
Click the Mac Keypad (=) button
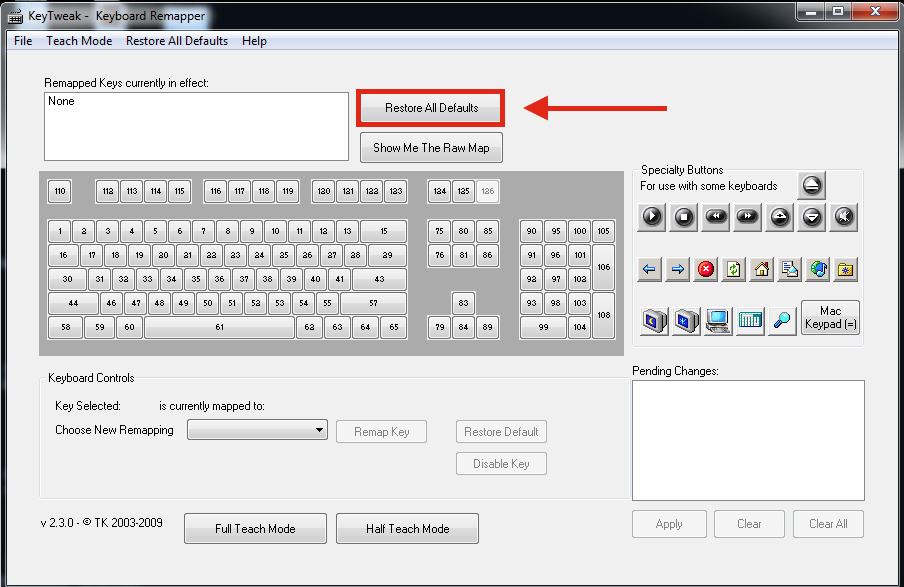(x=830, y=318)
